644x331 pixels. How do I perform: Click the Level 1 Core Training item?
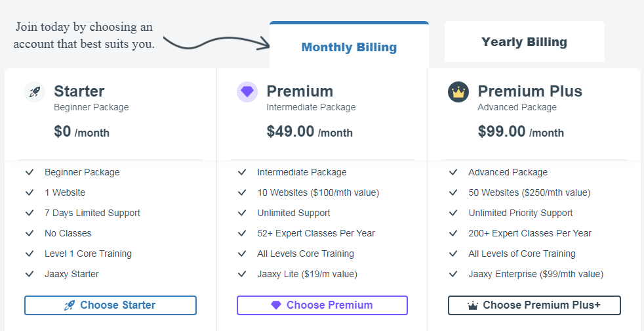coord(89,254)
